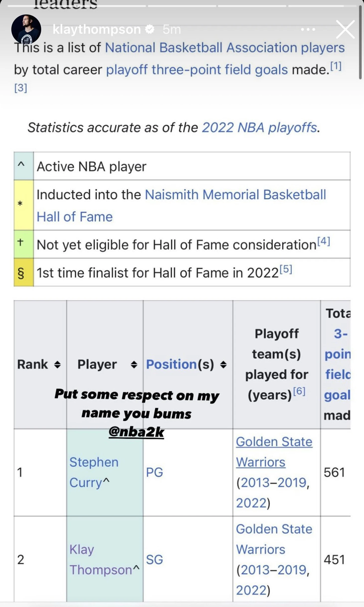Sort table by the Position(s) column arrows
This screenshot has width=364, height=607.
click(x=223, y=365)
